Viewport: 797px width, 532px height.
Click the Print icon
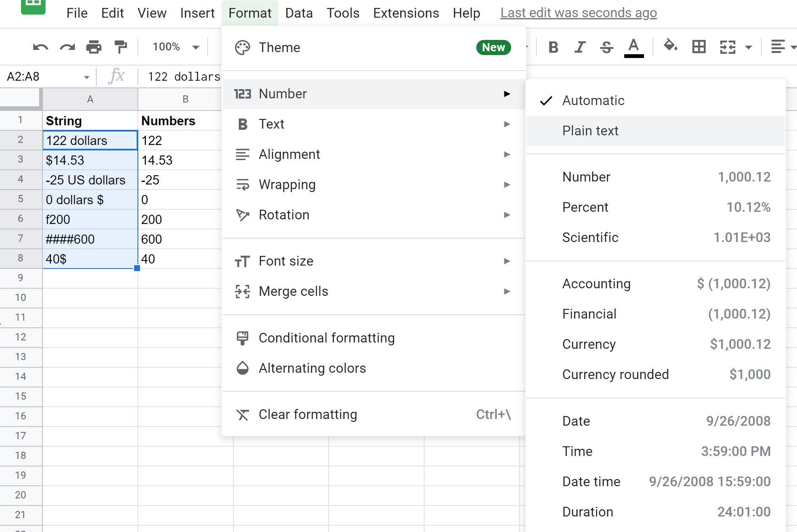(x=94, y=47)
